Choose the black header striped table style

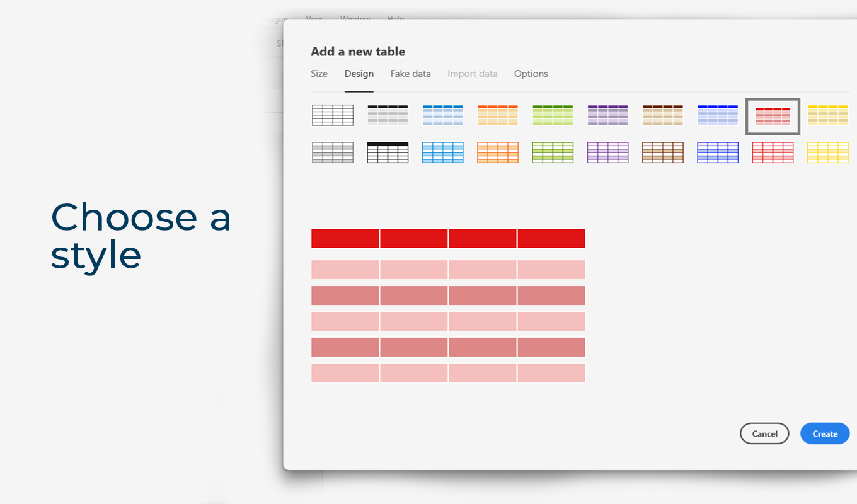pyautogui.click(x=388, y=115)
